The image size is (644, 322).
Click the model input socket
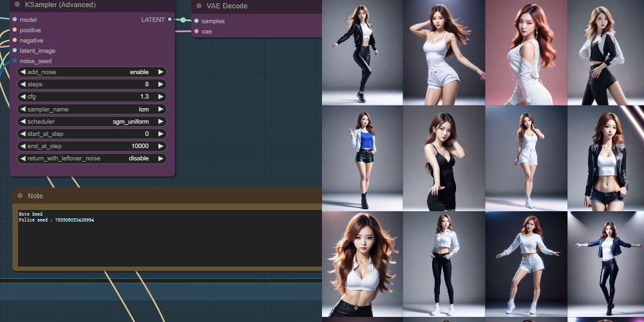[15, 19]
